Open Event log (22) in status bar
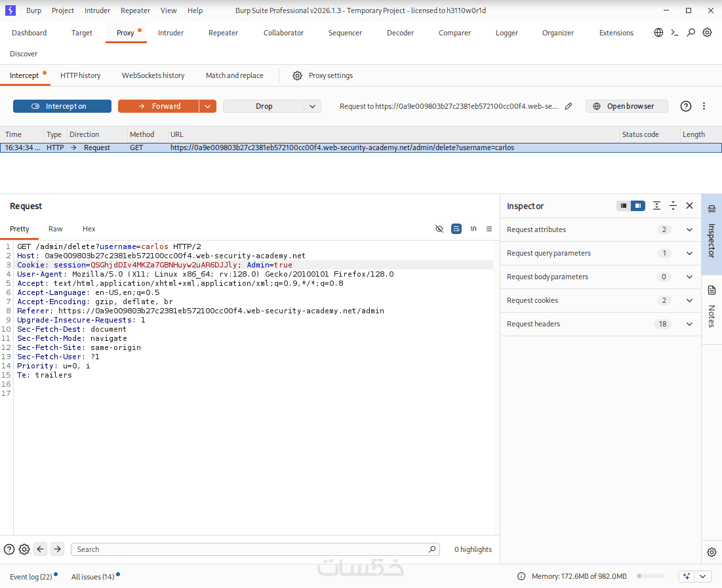Screen dimensions: 722x588 31,576
